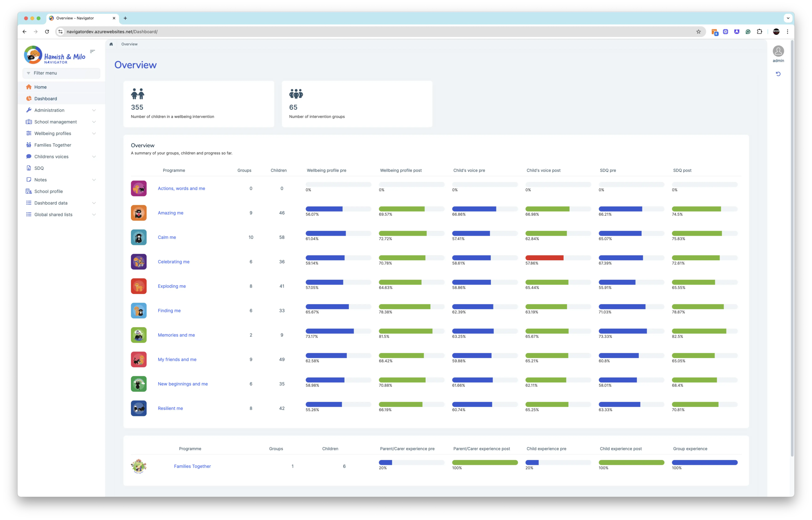This screenshot has height=520, width=812.
Task: Collapse the sidebar using the menu icon
Action: [92, 51]
